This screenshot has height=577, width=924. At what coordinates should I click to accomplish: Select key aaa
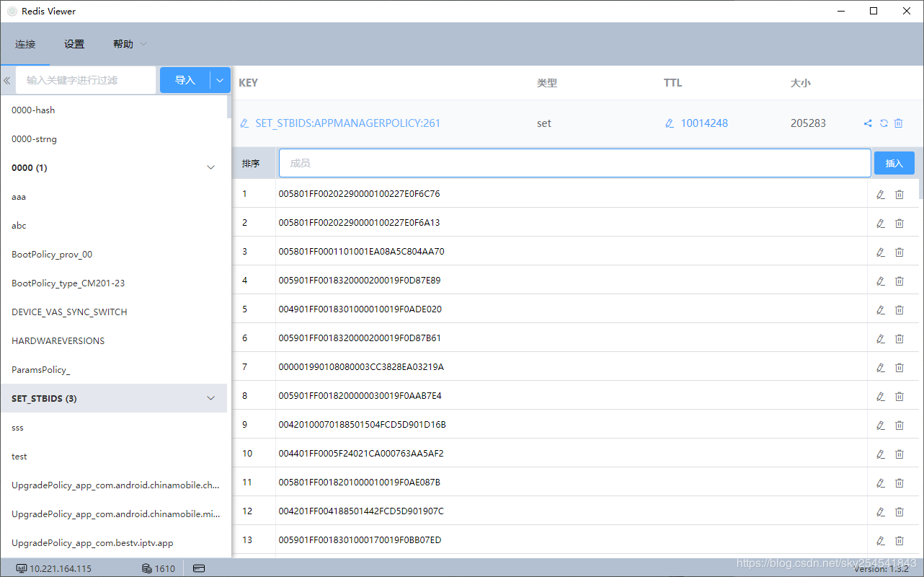114,196
